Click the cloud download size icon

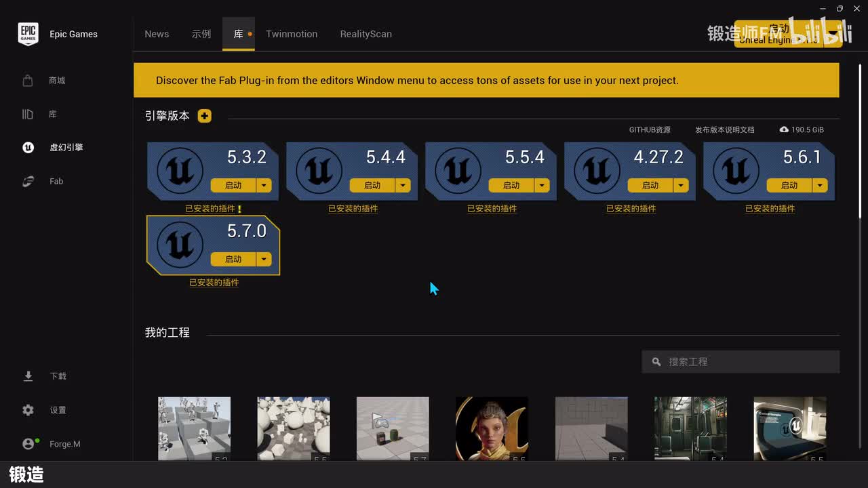(784, 129)
